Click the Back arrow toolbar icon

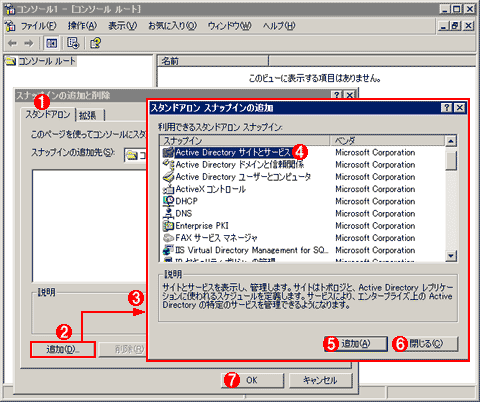coord(13,43)
